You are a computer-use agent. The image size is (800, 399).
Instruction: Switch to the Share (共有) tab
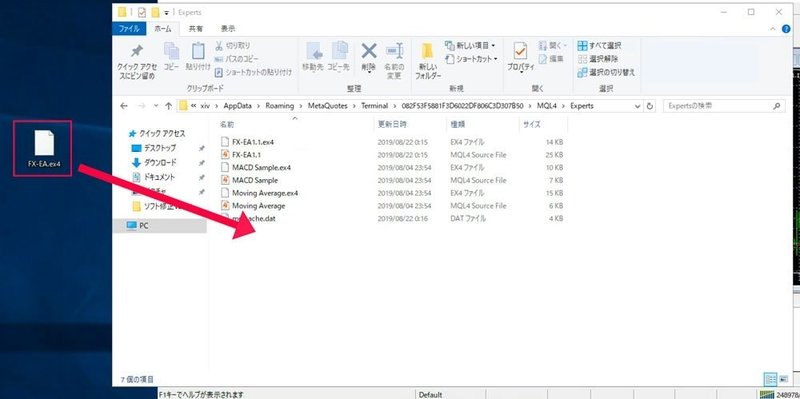[x=196, y=29]
